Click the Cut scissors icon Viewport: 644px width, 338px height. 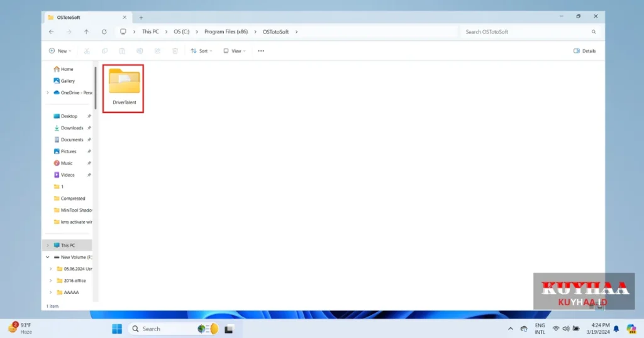[x=87, y=51]
